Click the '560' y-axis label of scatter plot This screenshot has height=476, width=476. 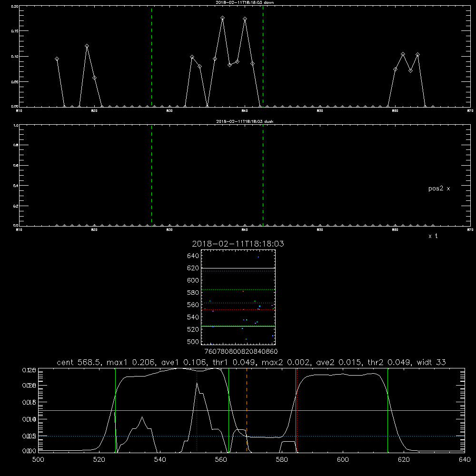tap(193, 305)
